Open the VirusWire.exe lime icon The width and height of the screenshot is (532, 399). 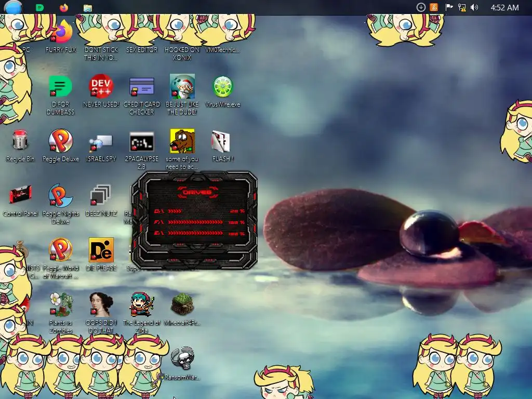click(x=222, y=87)
